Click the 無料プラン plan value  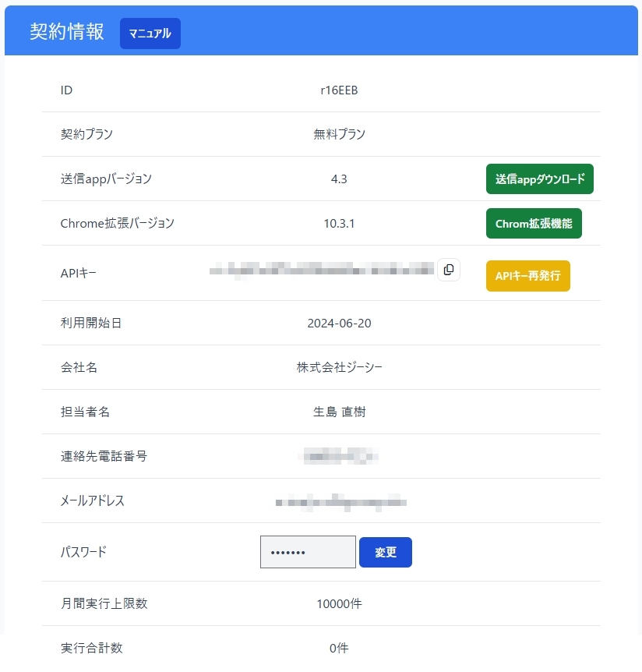coord(339,134)
